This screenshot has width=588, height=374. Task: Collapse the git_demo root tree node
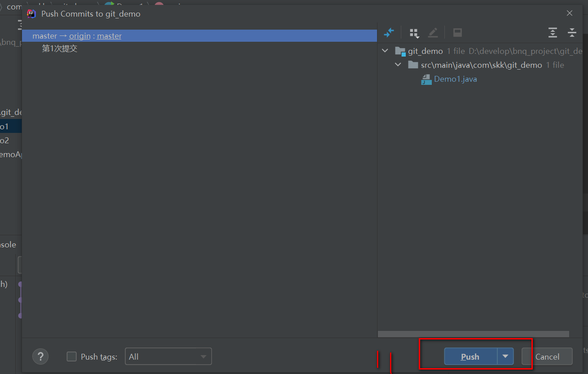click(385, 51)
